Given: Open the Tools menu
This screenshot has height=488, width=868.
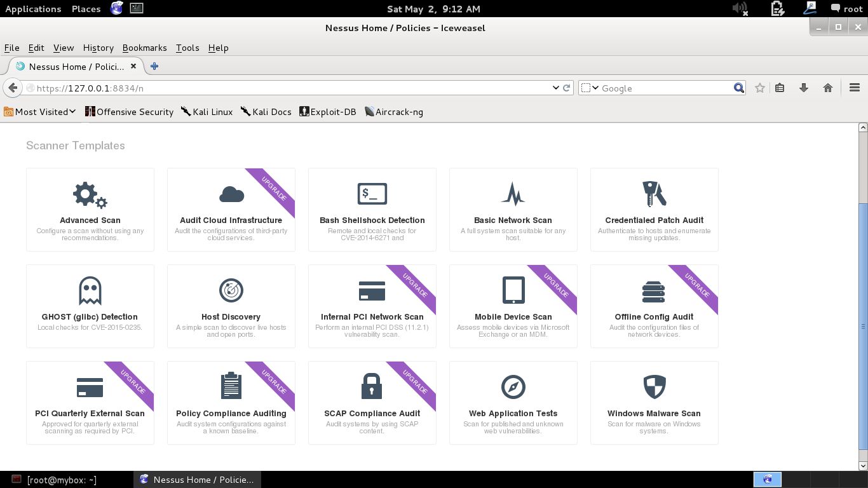Looking at the screenshot, I should [187, 48].
